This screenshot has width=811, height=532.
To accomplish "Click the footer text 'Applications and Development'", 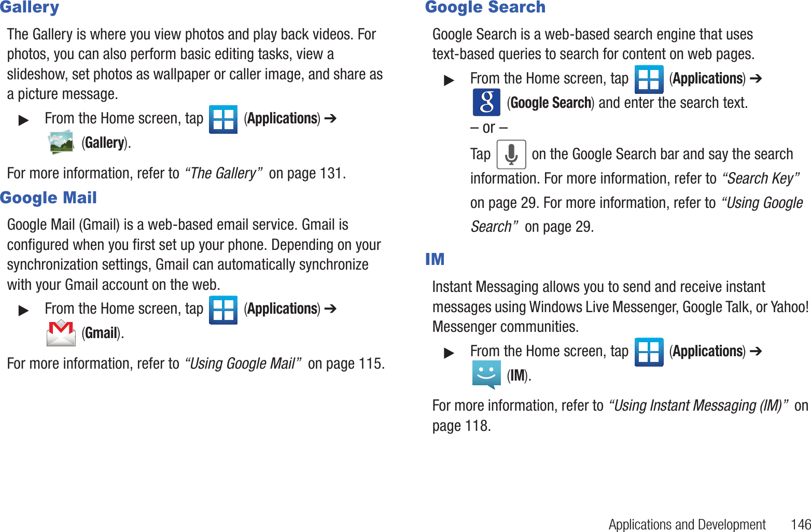I will click(x=687, y=525).
